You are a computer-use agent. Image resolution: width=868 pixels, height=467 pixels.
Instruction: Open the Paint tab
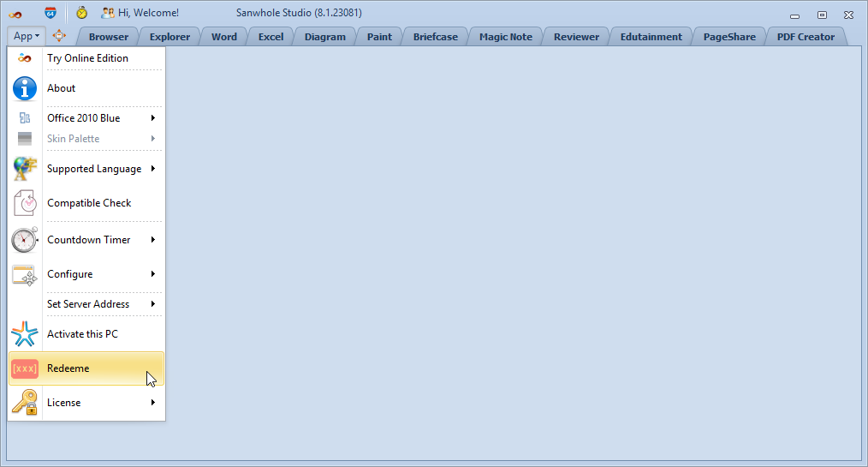pyautogui.click(x=379, y=37)
